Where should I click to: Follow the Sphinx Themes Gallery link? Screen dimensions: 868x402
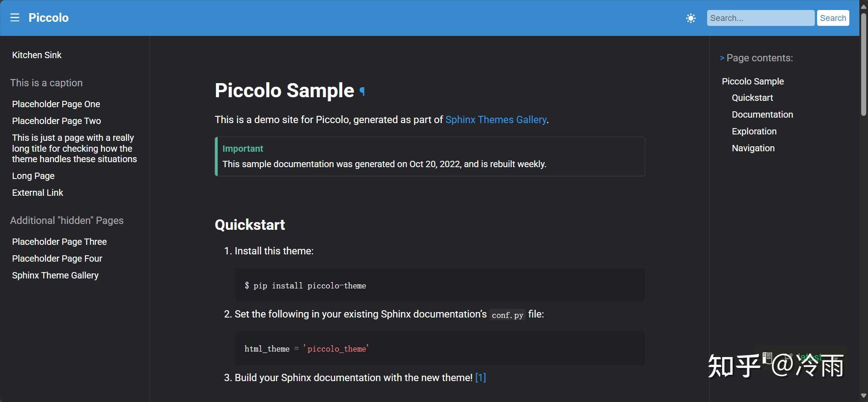coord(496,120)
